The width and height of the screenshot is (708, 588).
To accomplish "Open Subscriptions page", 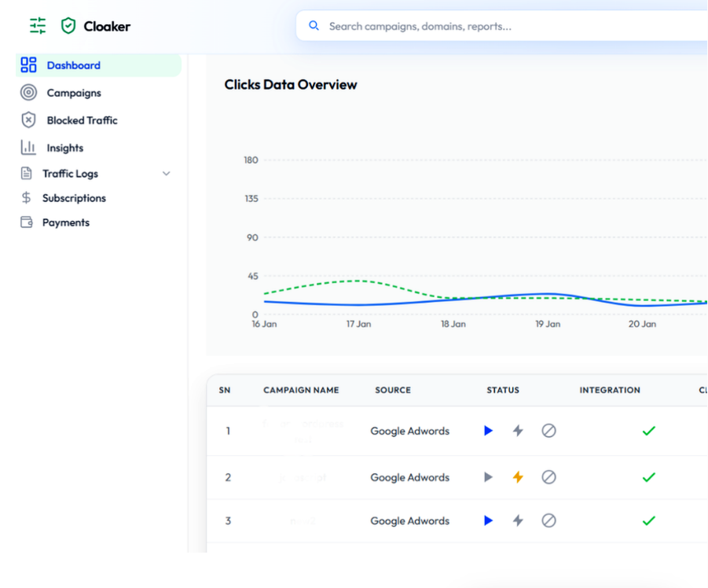I will tap(98, 198).
